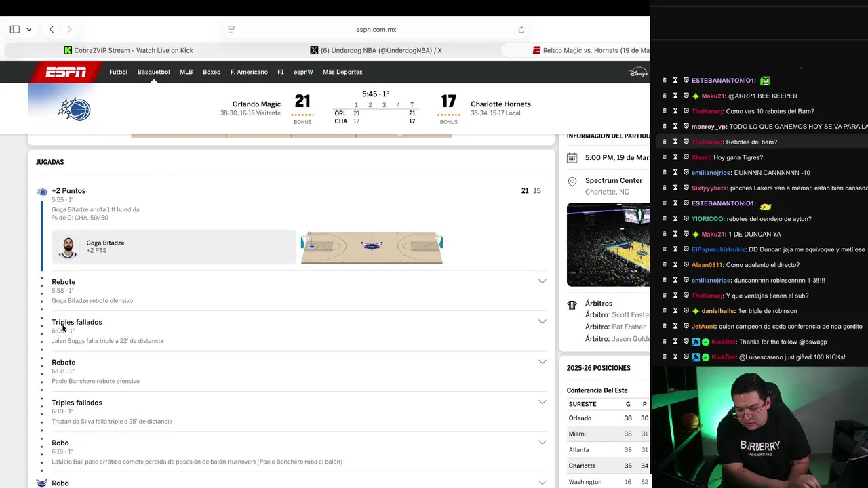Open the Boxeo menu
The height and width of the screenshot is (488, 868).
point(212,72)
